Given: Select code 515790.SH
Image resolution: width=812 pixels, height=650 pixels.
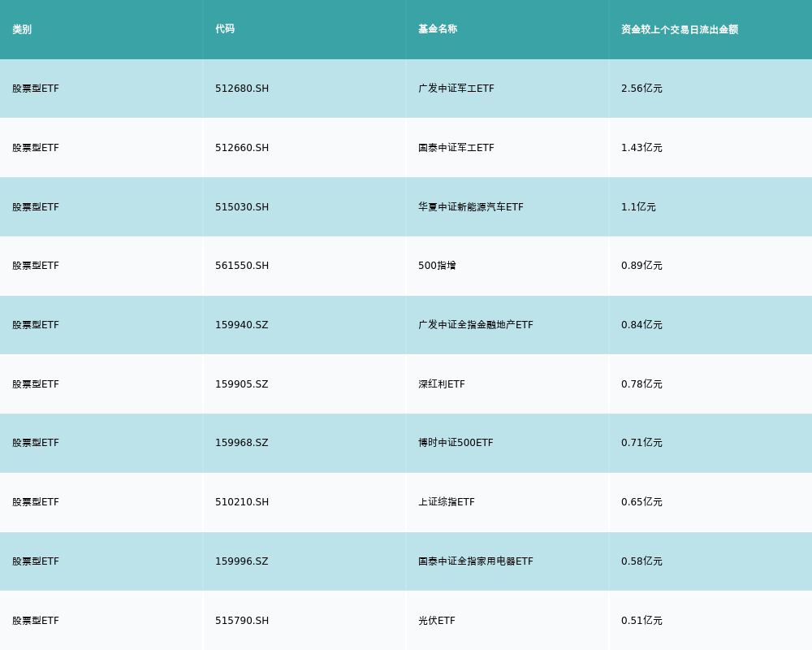Looking at the screenshot, I should (x=242, y=621).
